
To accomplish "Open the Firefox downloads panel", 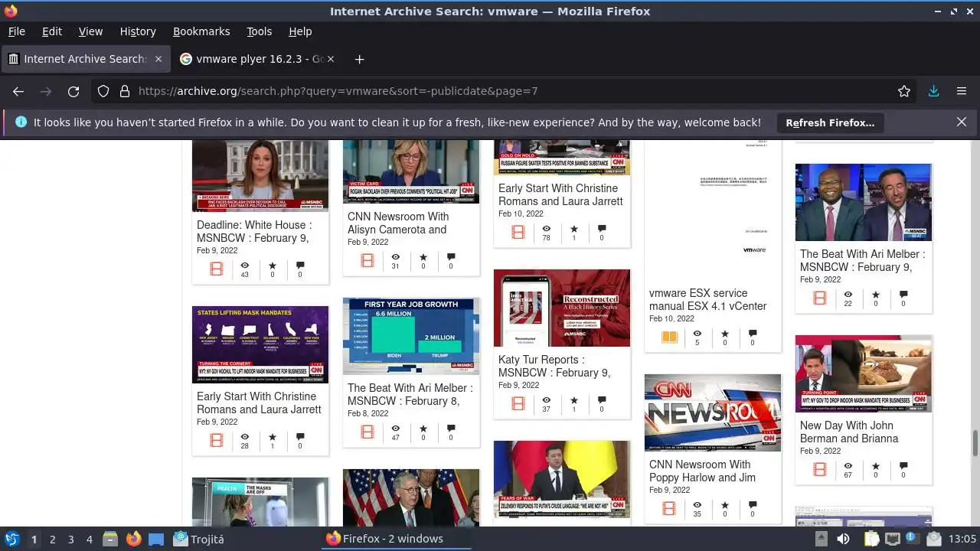I will pos(933,91).
